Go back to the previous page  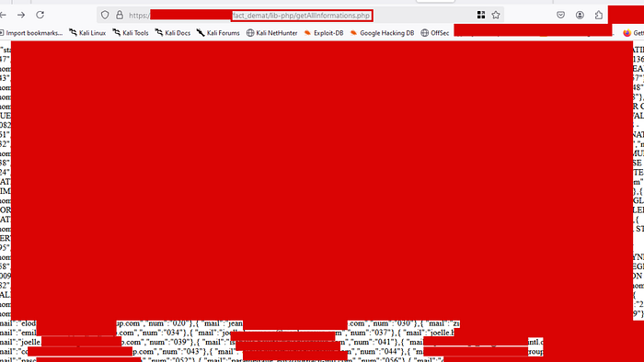coord(3,16)
